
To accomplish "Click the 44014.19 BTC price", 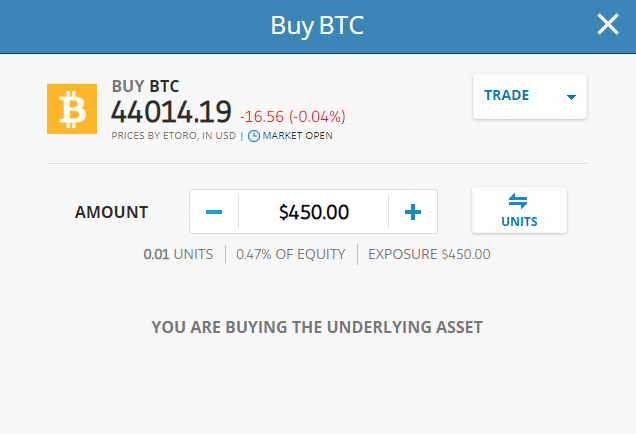I will coord(171,111).
